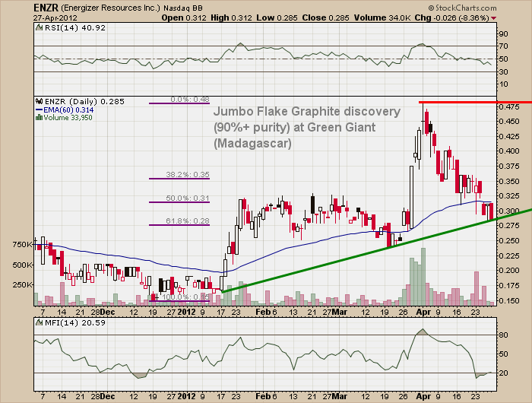Click the company name Energizer Resources Inc.
Viewport: 532px width, 403px height.
[111, 8]
